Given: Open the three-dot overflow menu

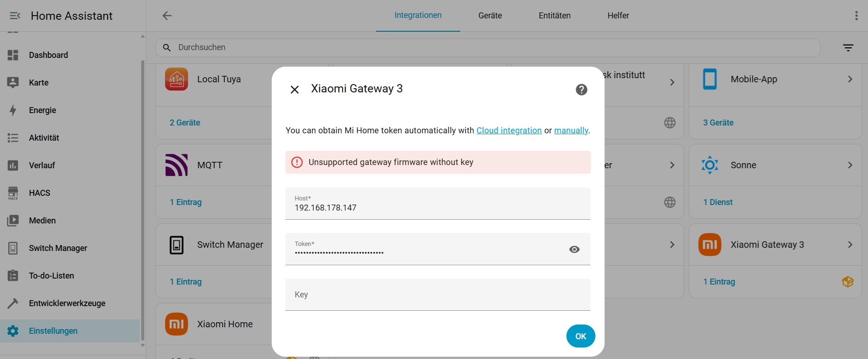Looking at the screenshot, I should [856, 16].
